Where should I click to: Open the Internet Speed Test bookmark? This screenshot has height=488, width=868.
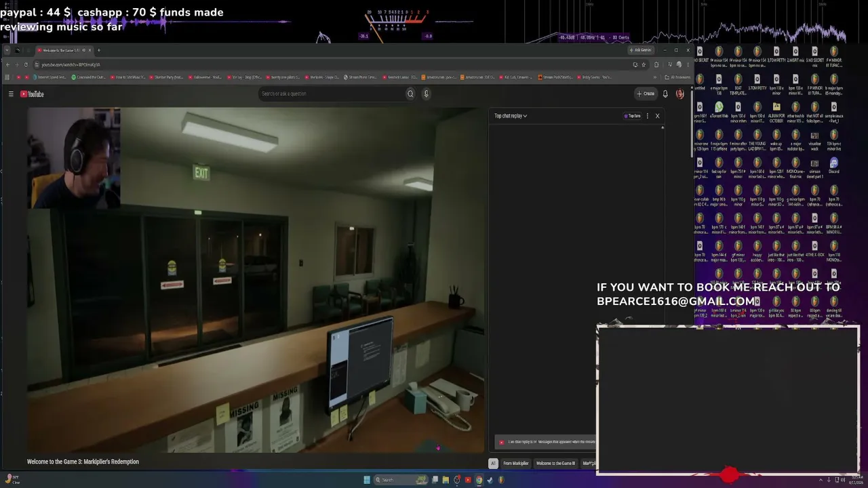click(x=51, y=77)
